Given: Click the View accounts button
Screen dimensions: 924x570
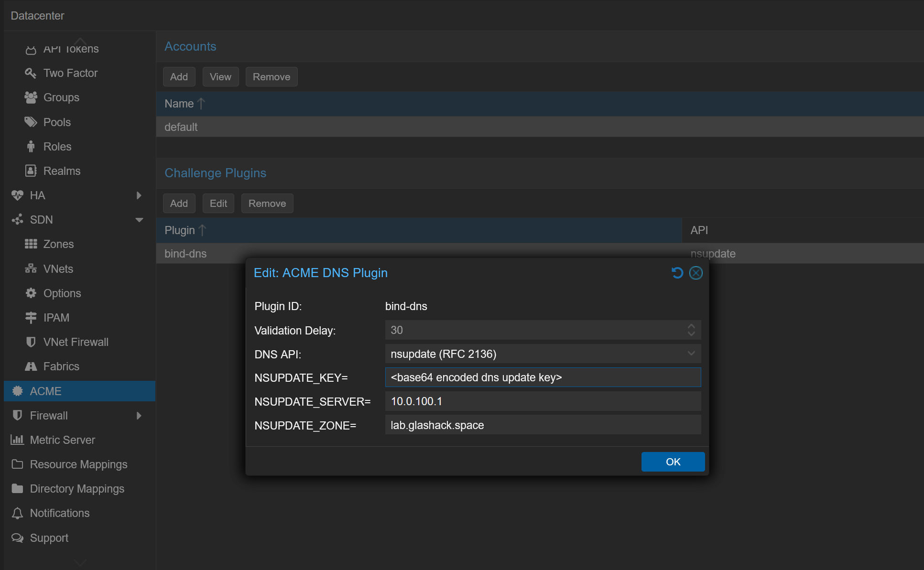Looking at the screenshot, I should 220,77.
